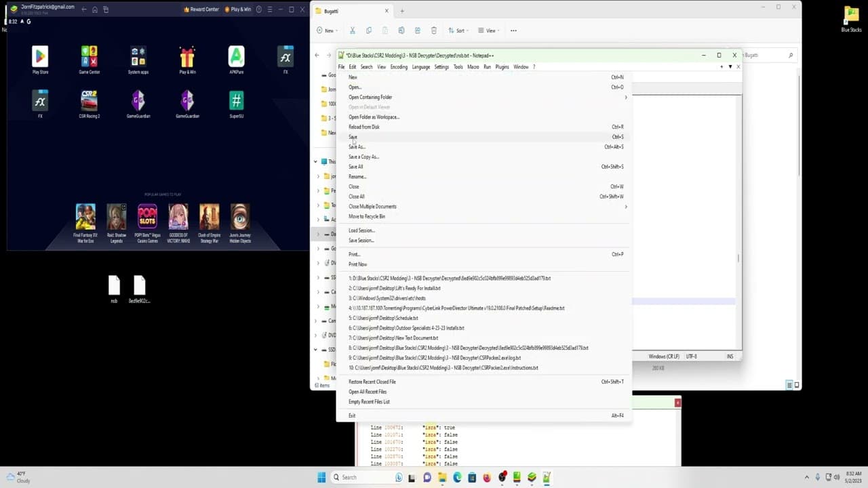The width and height of the screenshot is (868, 488).
Task: Open BlueStacks Reward Center
Action: point(201,9)
